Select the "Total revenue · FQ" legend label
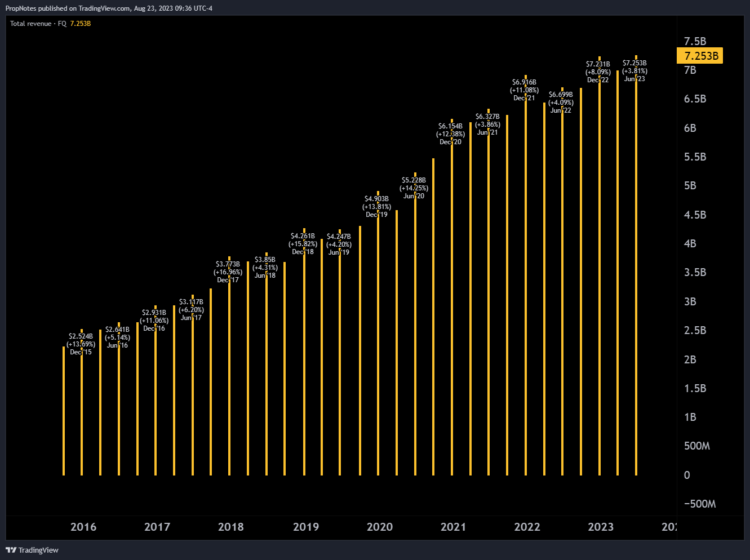The height and width of the screenshot is (560, 750). 38,24
